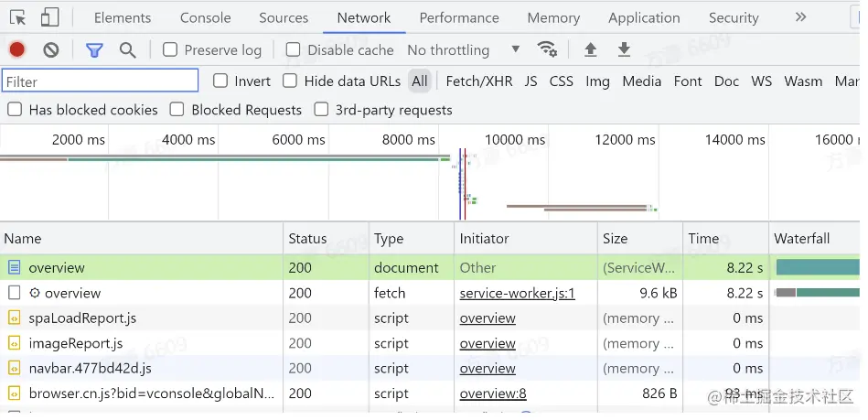
Task: Open the Performance tab
Action: [x=457, y=17]
